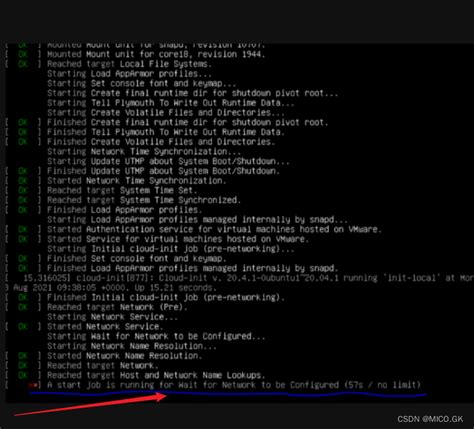Click the blue underline beneath the last line

[x=228, y=394]
